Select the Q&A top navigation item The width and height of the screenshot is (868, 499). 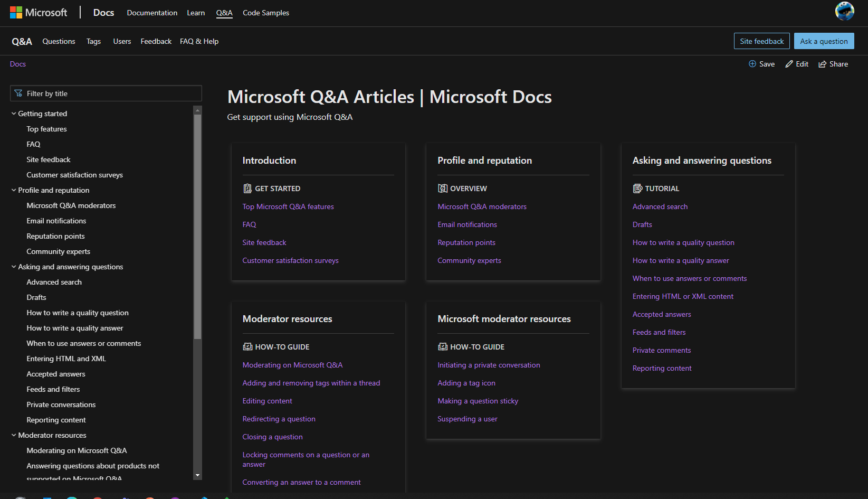224,13
